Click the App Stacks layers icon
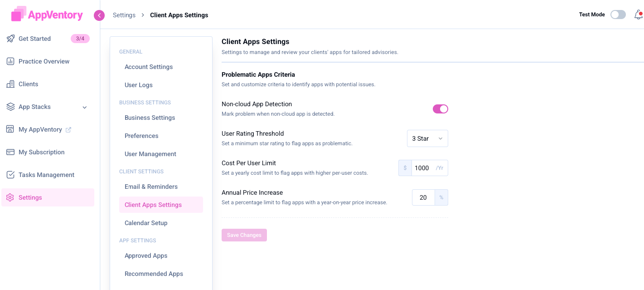The height and width of the screenshot is (290, 644). click(10, 107)
